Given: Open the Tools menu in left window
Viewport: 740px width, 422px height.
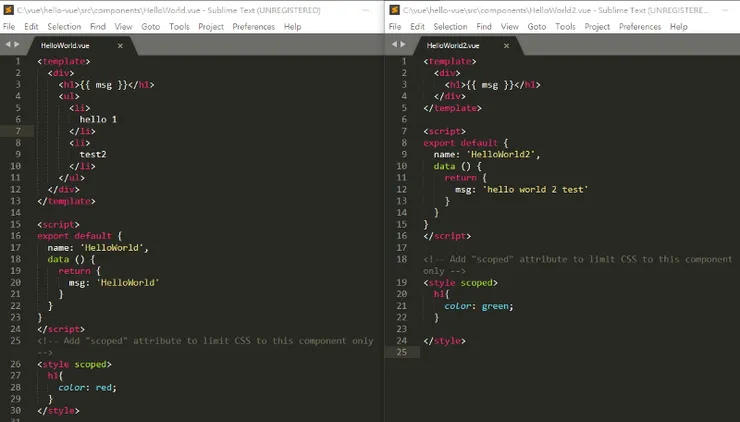Looking at the screenshot, I should tap(179, 27).
